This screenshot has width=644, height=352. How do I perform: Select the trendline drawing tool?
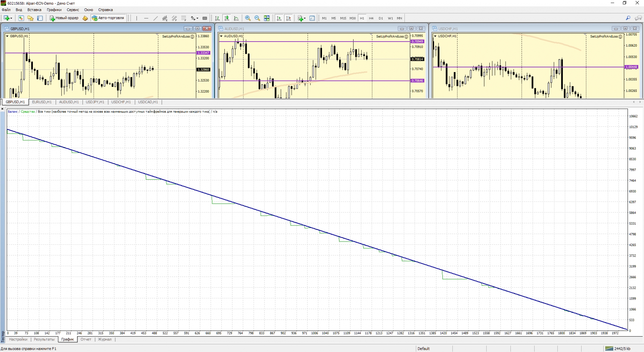[156, 18]
